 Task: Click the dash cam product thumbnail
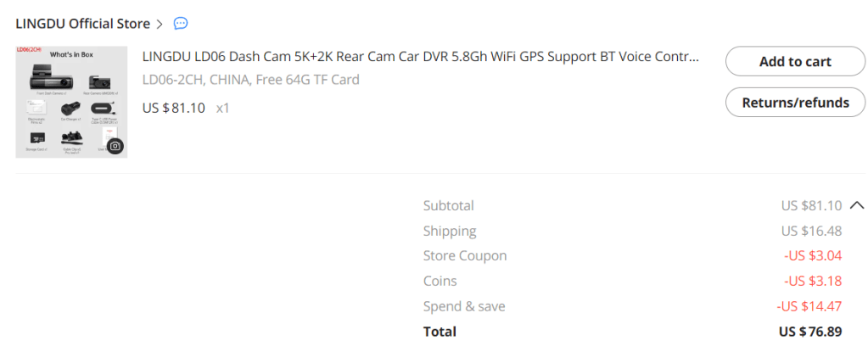click(x=71, y=102)
